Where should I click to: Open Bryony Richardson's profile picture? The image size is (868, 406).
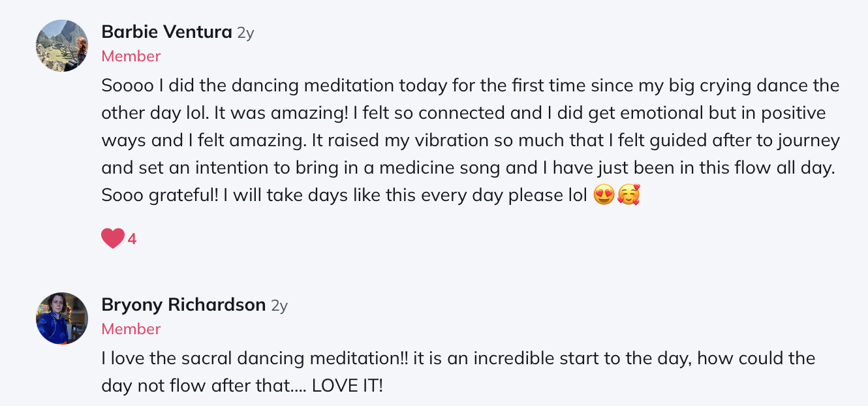coord(62,319)
